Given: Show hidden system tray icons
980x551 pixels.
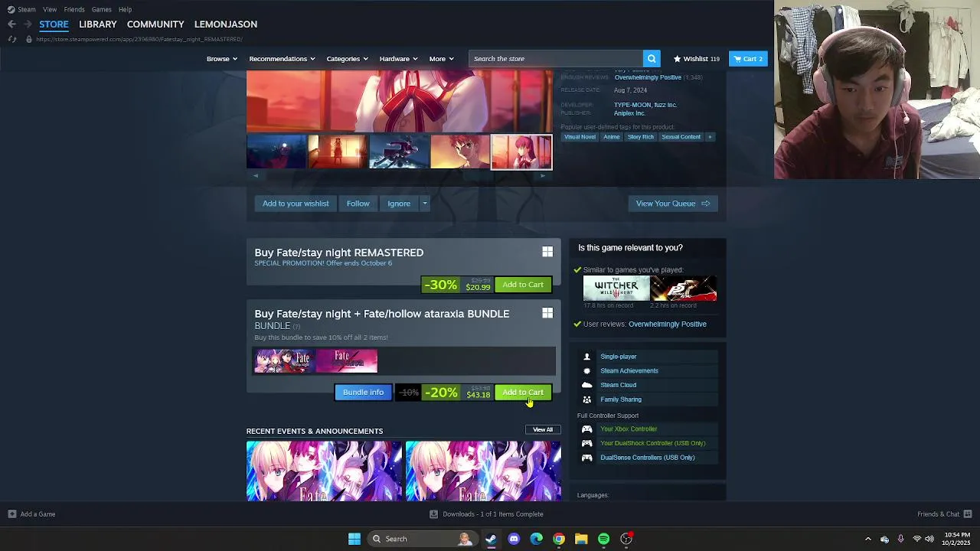Looking at the screenshot, I should point(867,539).
